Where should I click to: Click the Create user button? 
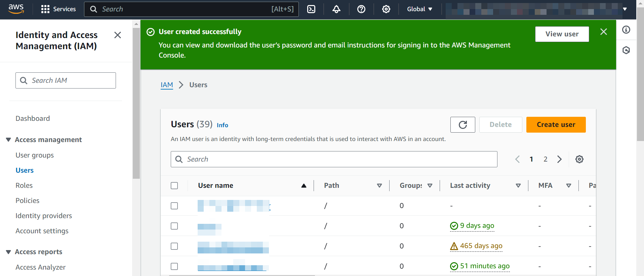pyautogui.click(x=556, y=125)
